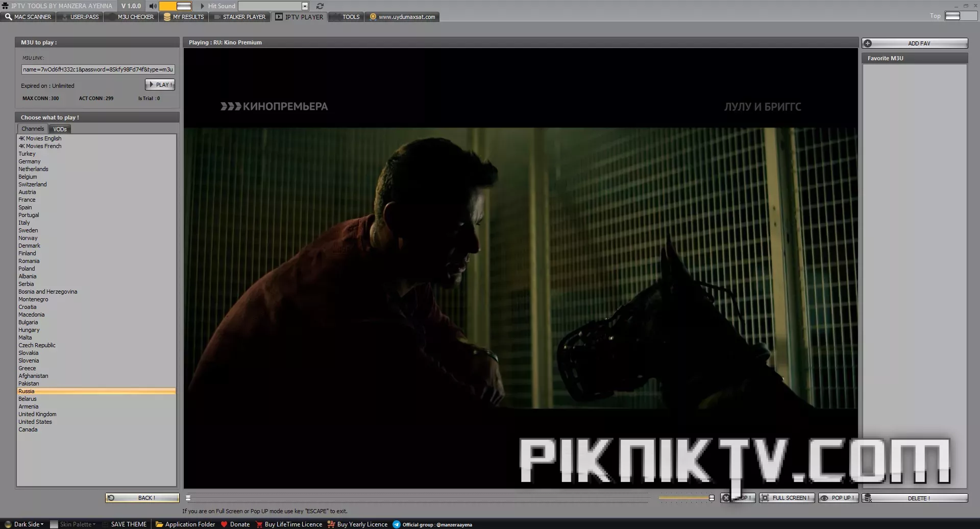Select Bosnia and Herzegovina in the list
Image resolution: width=980 pixels, height=529 pixels.
(96, 292)
